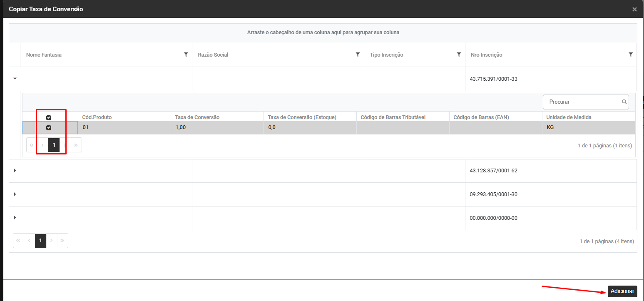The image size is (644, 301).
Task: Click the Tipo Inscrição filter icon
Action: coord(459,55)
